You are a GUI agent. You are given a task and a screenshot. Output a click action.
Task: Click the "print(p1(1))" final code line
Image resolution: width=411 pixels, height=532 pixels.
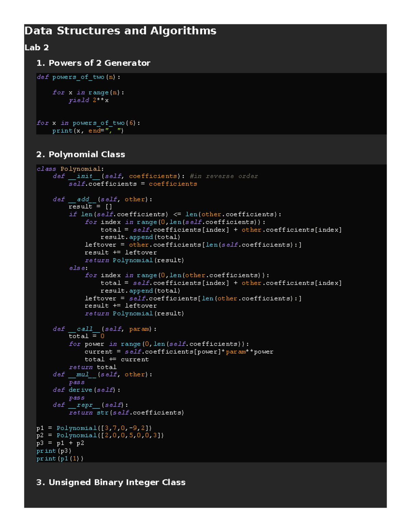pos(60,459)
